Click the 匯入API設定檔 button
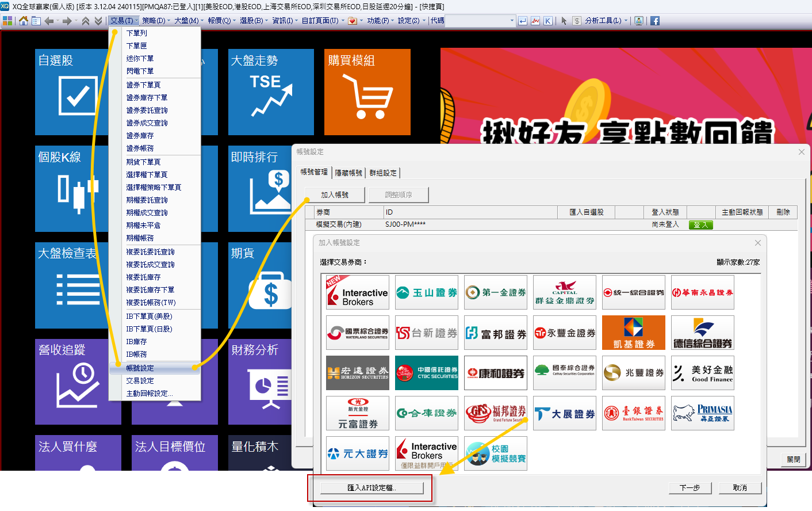Viewport: 812px width, 511px height. coord(372,488)
